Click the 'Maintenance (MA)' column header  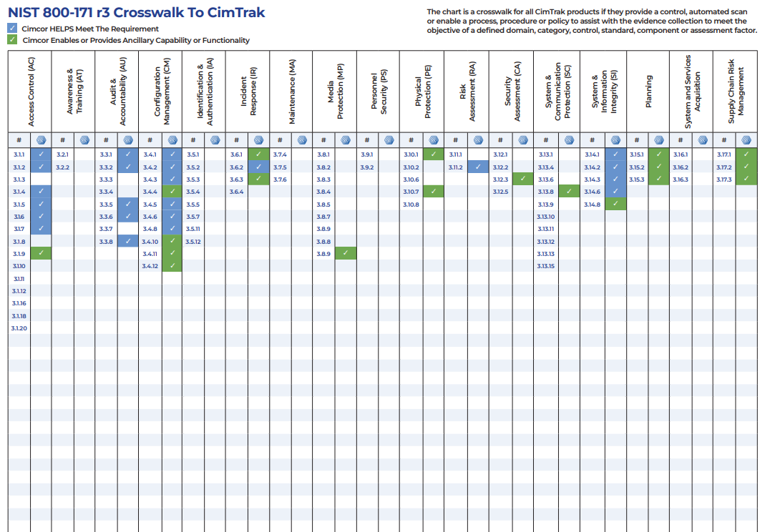(x=292, y=92)
